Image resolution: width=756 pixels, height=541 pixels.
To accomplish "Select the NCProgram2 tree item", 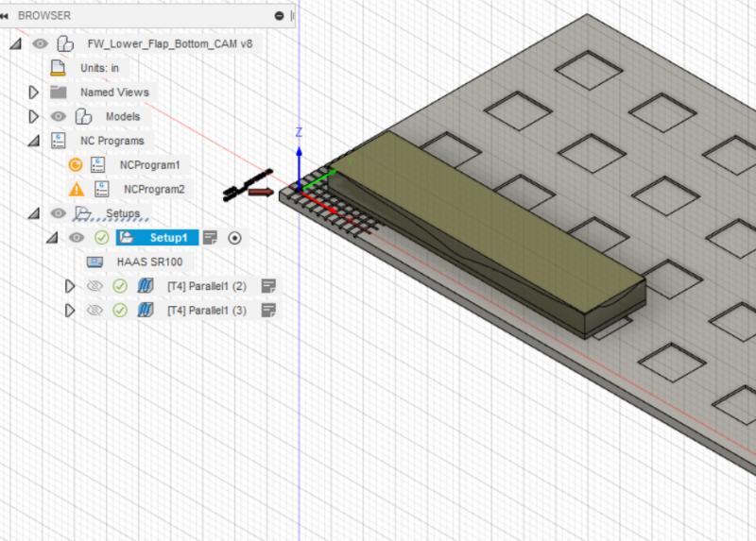I will tap(153, 189).
